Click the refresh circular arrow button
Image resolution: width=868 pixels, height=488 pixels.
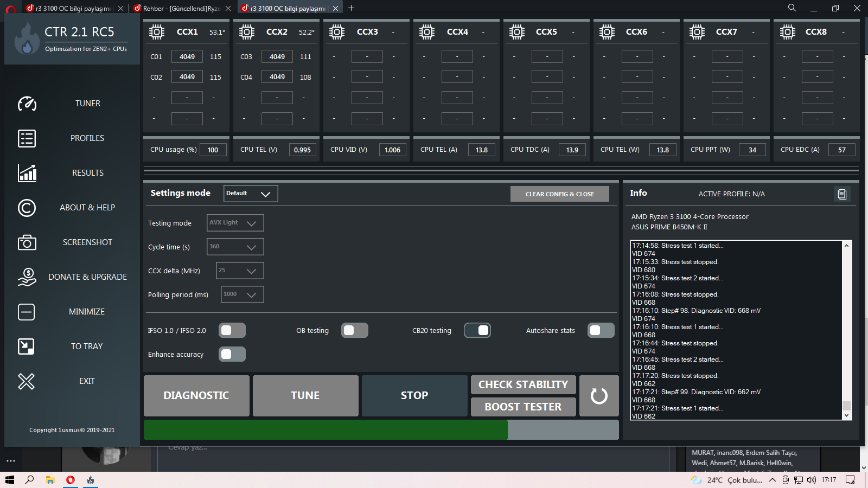pos(599,396)
